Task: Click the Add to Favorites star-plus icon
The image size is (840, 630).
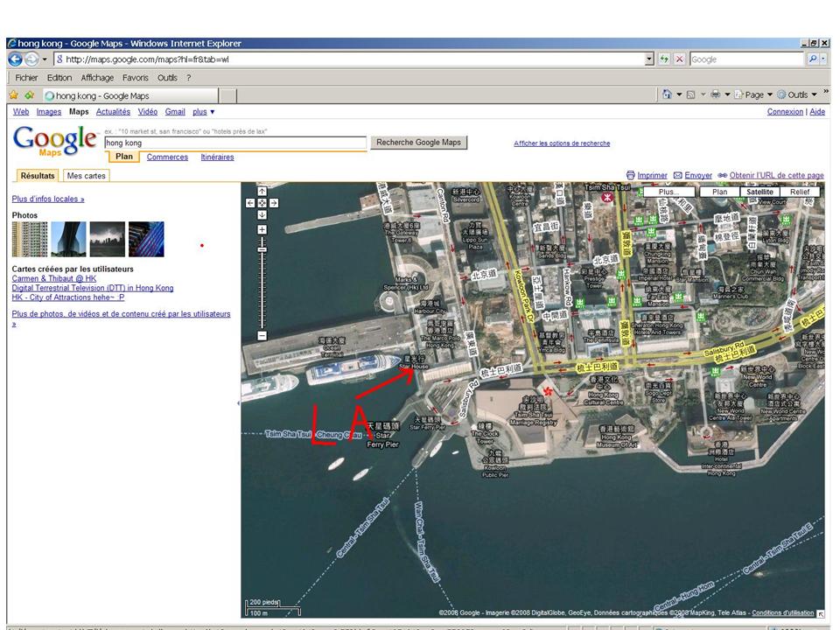Action: (30, 95)
